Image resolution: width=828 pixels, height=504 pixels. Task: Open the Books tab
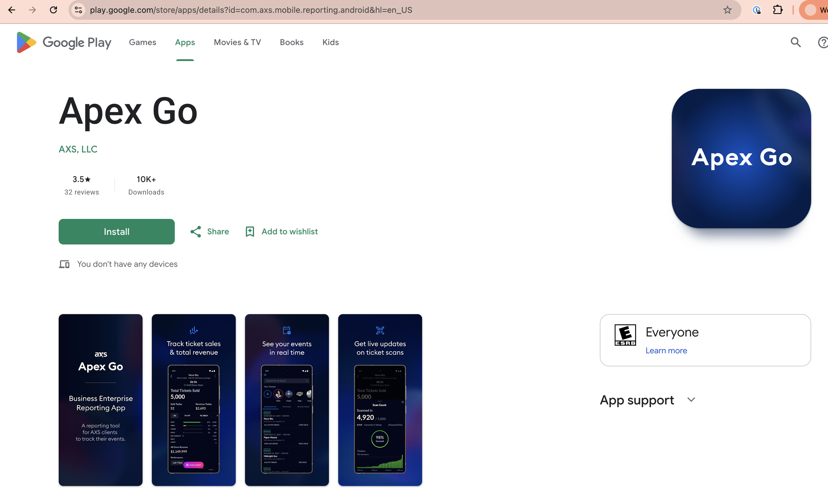[292, 42]
